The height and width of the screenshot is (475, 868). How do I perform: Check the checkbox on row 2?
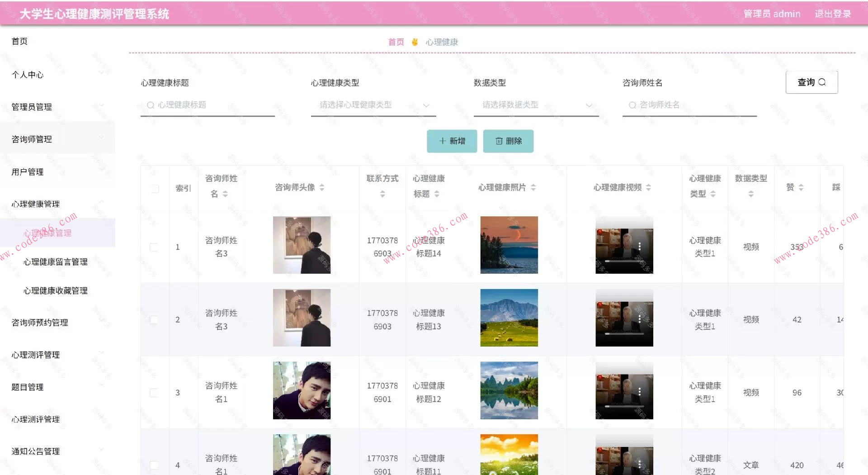pyautogui.click(x=155, y=319)
